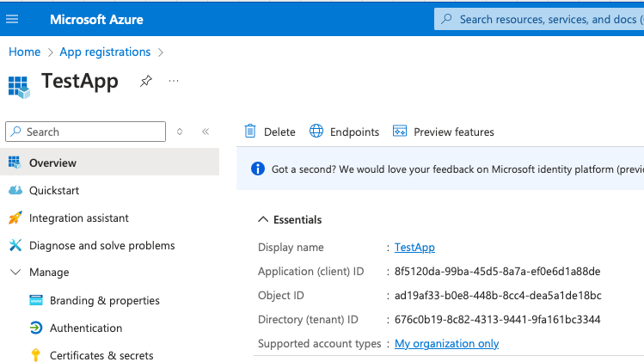Image resolution: width=644 pixels, height=362 pixels.
Task: Click the Endpoints globe icon
Action: point(316,131)
